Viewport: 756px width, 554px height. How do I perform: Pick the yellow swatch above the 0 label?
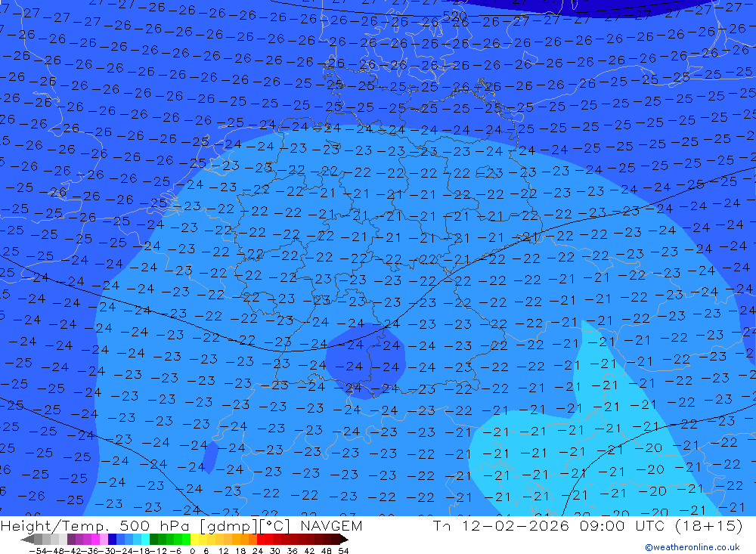coord(194,540)
